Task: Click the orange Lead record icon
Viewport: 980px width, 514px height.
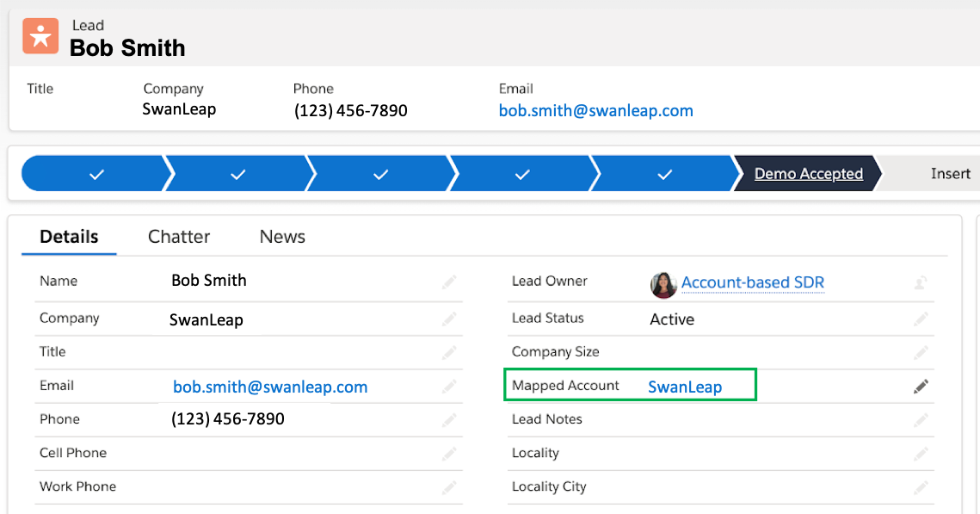Action: pos(40,36)
